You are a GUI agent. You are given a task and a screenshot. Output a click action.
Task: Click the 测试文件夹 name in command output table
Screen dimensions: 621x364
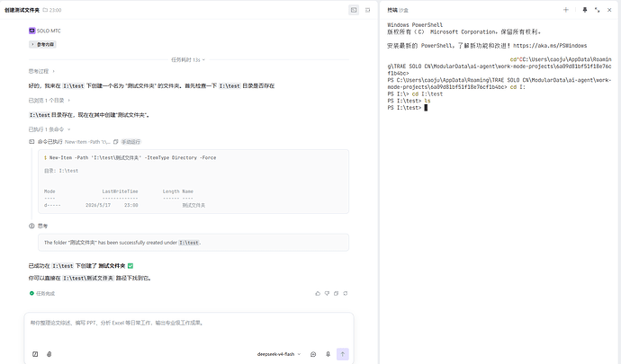[193, 205]
